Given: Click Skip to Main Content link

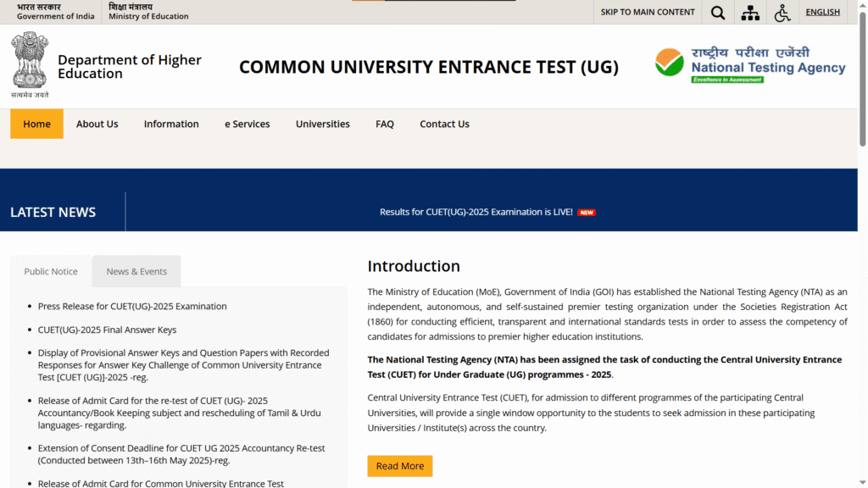Looking at the screenshot, I should (x=647, y=12).
